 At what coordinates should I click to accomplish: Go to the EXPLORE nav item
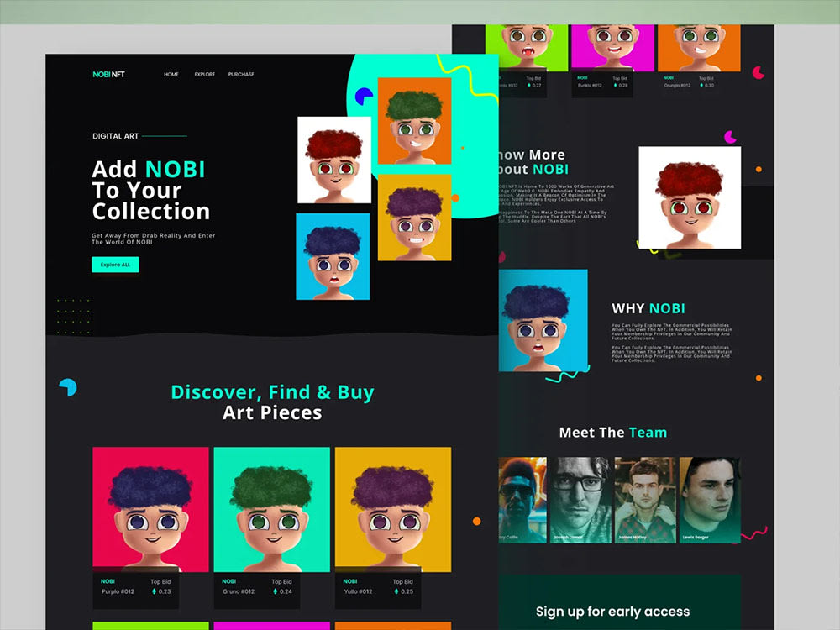coord(205,75)
